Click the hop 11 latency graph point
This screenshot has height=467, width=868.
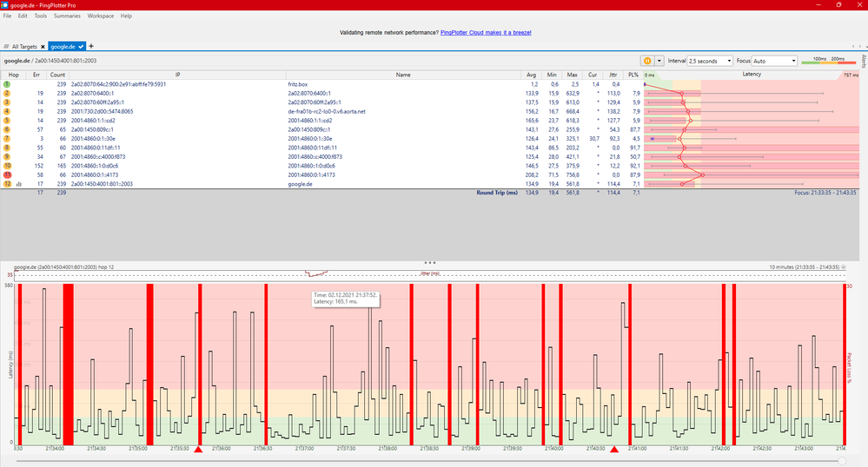click(x=703, y=174)
